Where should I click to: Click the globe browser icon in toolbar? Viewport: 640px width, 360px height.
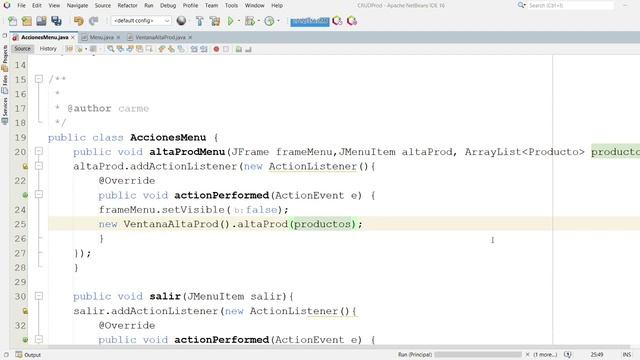pyautogui.click(x=181, y=21)
